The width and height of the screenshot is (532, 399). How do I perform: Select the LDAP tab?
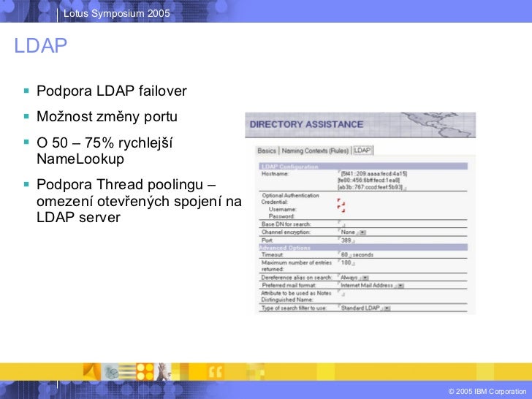[x=362, y=151]
